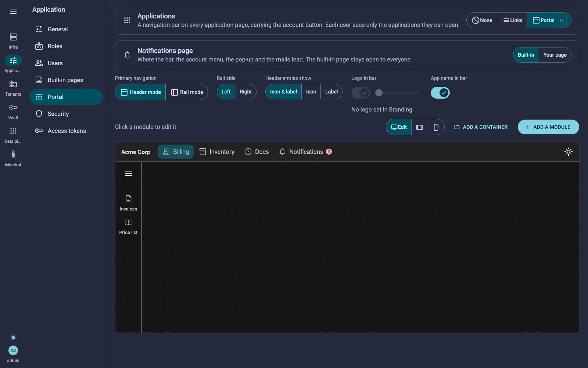Open Price list in the preview rail

(x=128, y=227)
